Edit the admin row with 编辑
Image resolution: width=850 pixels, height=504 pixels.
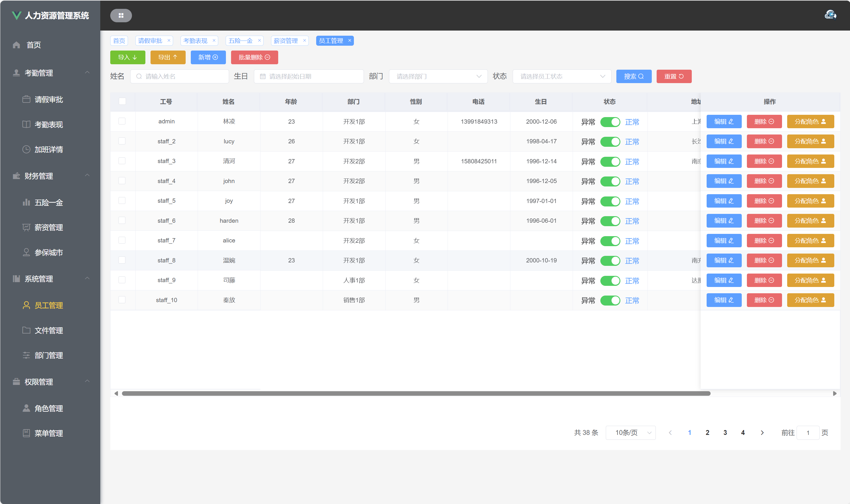(724, 122)
